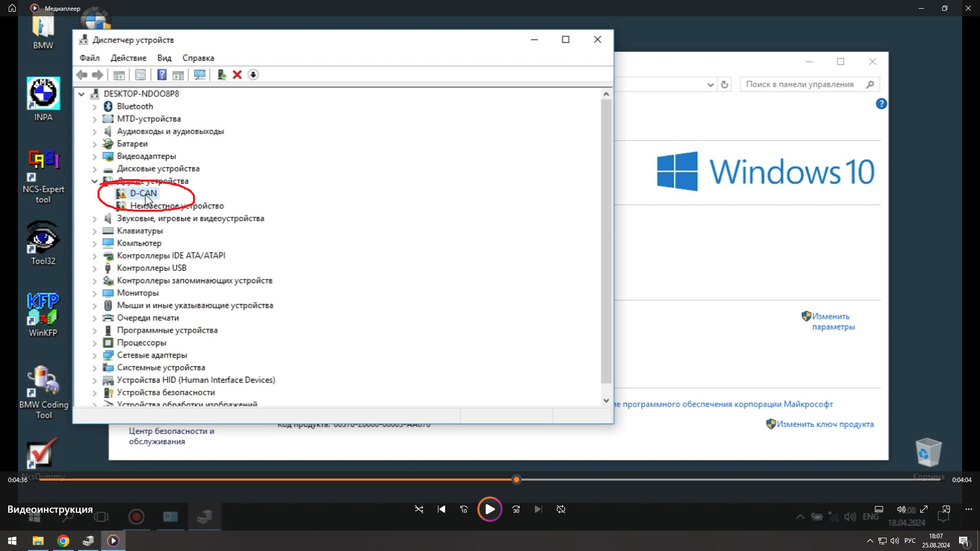The height and width of the screenshot is (551, 980).
Task: Enter fullscreen with the expand arrows icon
Action: pyautogui.click(x=924, y=509)
